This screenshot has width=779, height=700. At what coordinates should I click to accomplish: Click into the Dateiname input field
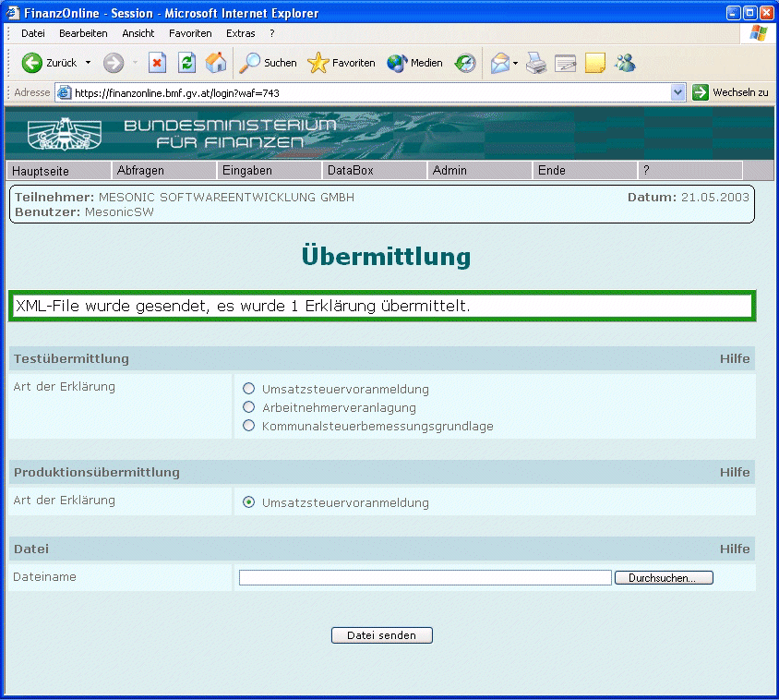[425, 578]
